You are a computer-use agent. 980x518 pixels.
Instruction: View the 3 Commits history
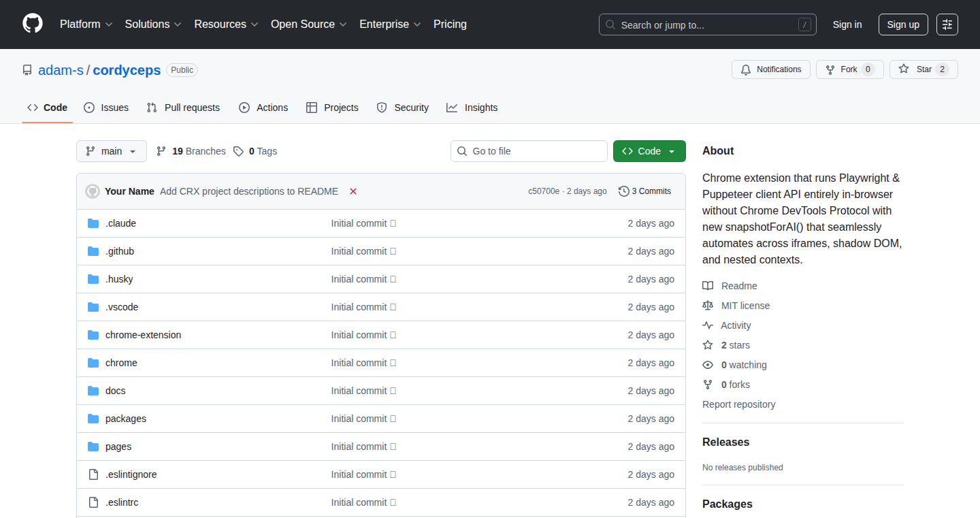(645, 191)
